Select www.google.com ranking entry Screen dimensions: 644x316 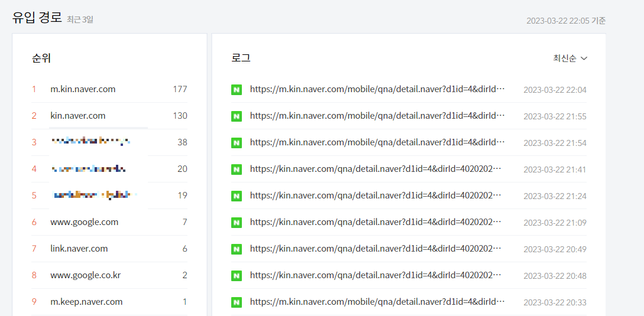point(84,222)
